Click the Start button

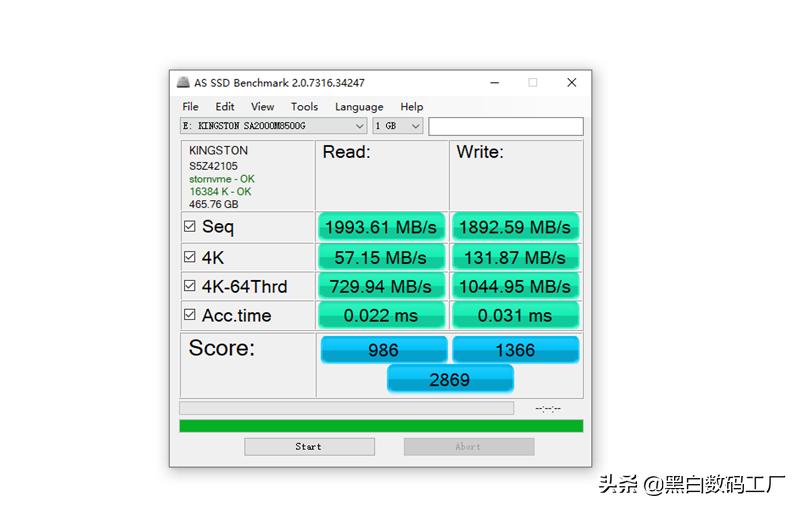point(309,447)
